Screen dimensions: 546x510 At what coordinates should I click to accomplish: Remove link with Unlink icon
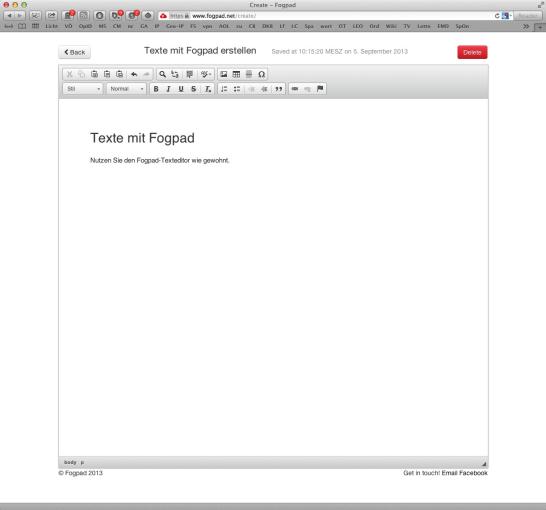[307, 89]
